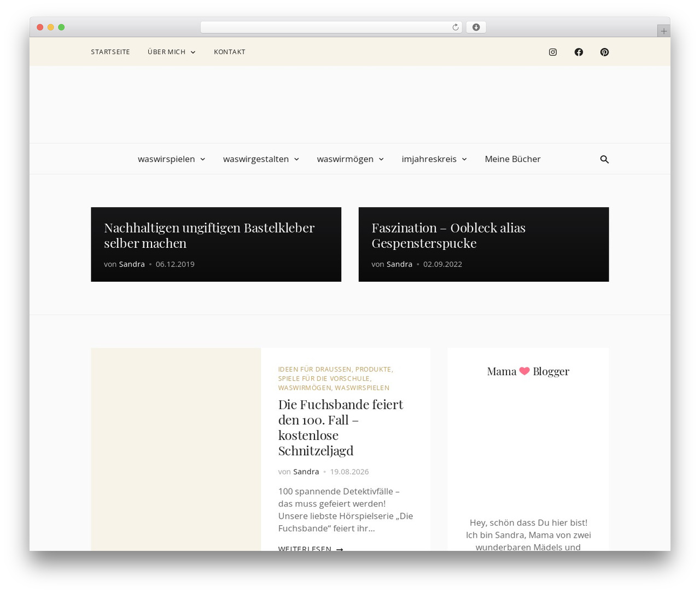Open the Instagram profile icon
Viewport: 700px width, 593px height.
[x=553, y=52]
